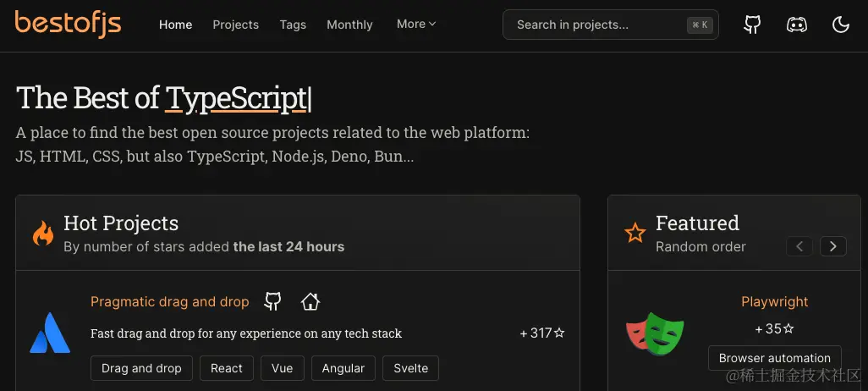Screen dimensions: 868x391
Task: Show next featured projects with right chevron
Action: tap(833, 246)
